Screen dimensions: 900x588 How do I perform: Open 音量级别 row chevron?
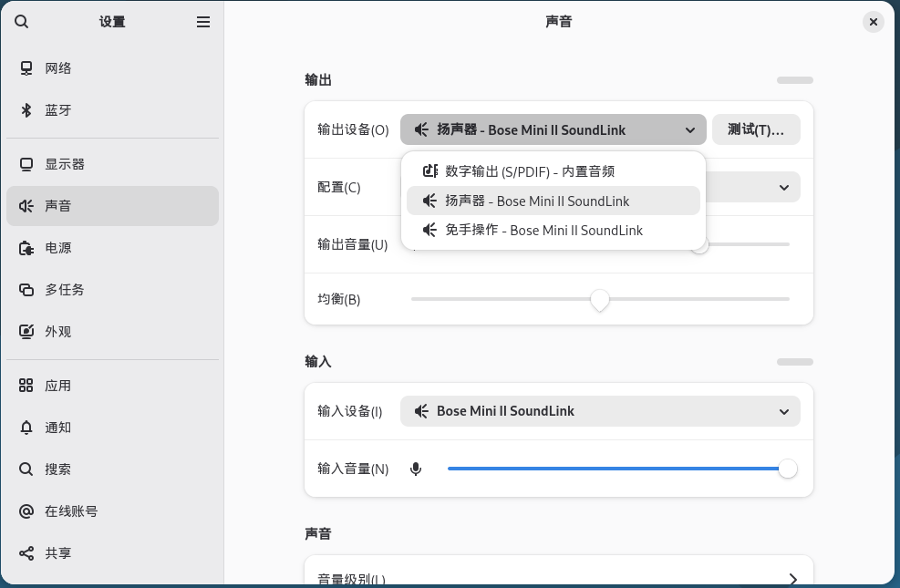pyautogui.click(x=792, y=578)
